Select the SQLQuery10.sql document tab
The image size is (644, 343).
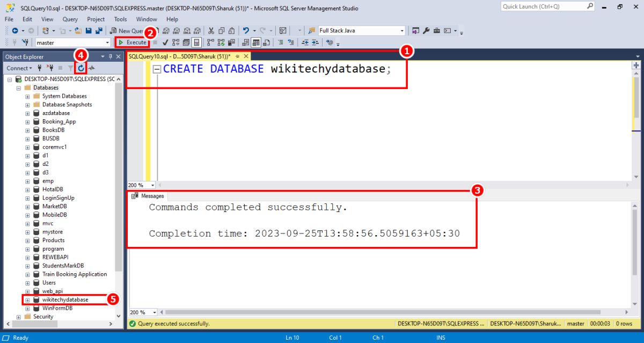point(179,56)
